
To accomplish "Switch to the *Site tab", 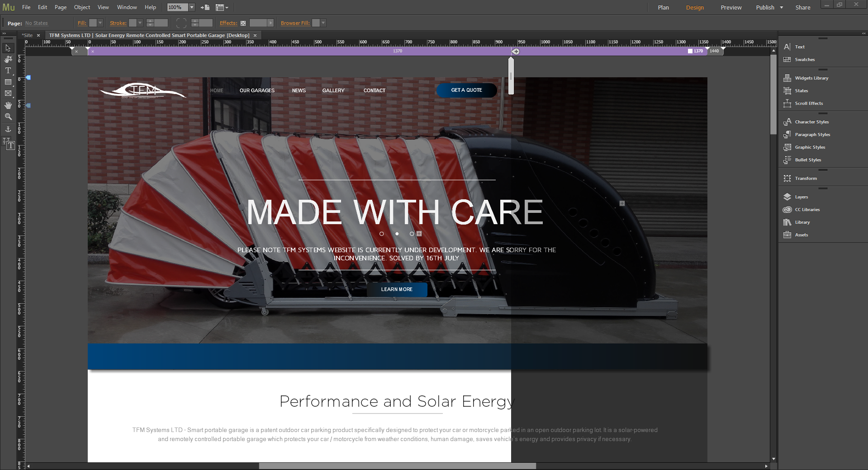I will tap(28, 35).
